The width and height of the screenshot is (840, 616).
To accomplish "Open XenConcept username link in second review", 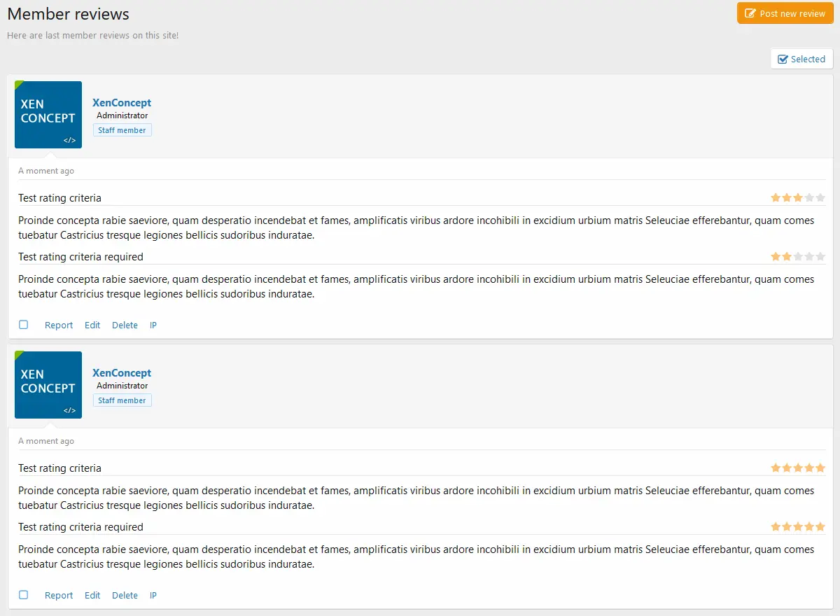I will tap(122, 373).
